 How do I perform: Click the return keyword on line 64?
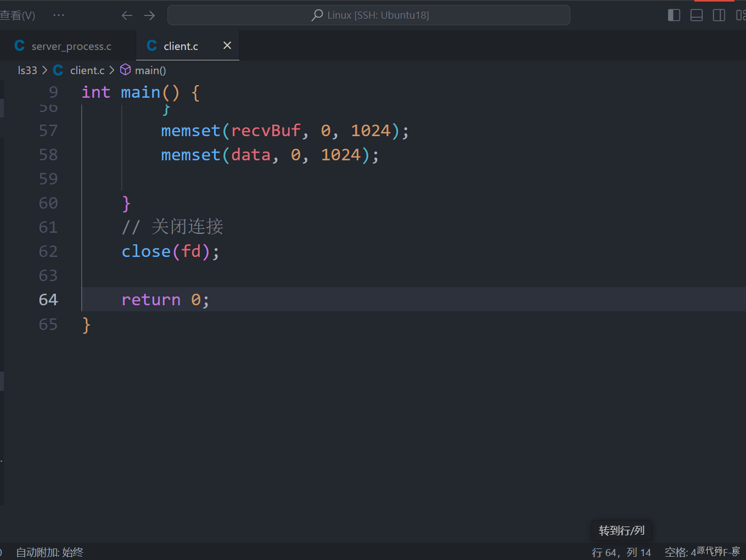[x=151, y=300]
